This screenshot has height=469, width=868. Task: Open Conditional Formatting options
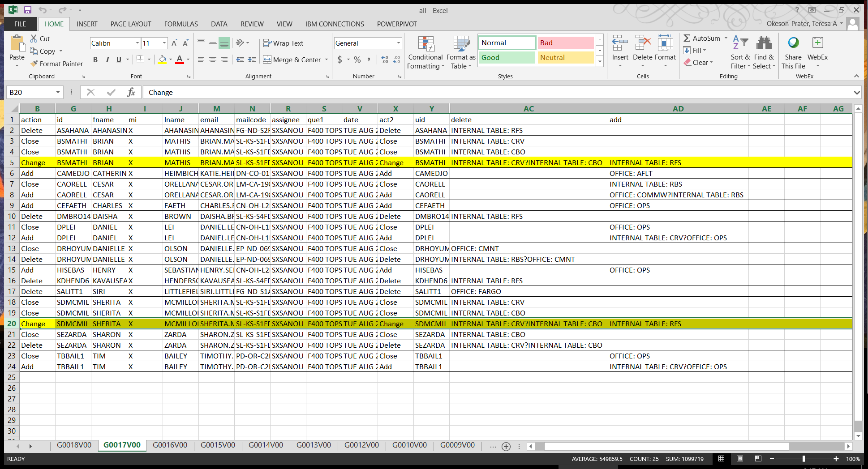click(425, 53)
